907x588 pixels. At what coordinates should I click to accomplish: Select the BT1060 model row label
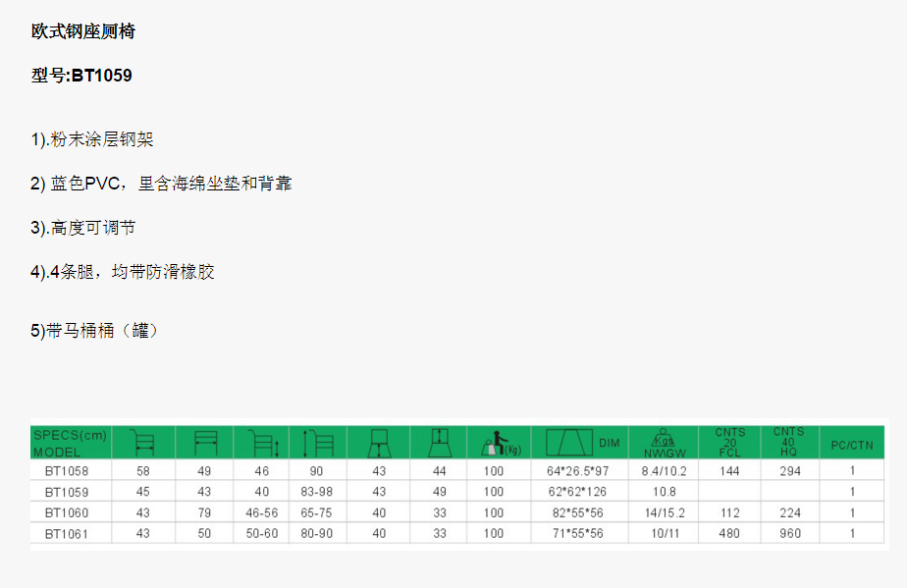click(x=67, y=512)
